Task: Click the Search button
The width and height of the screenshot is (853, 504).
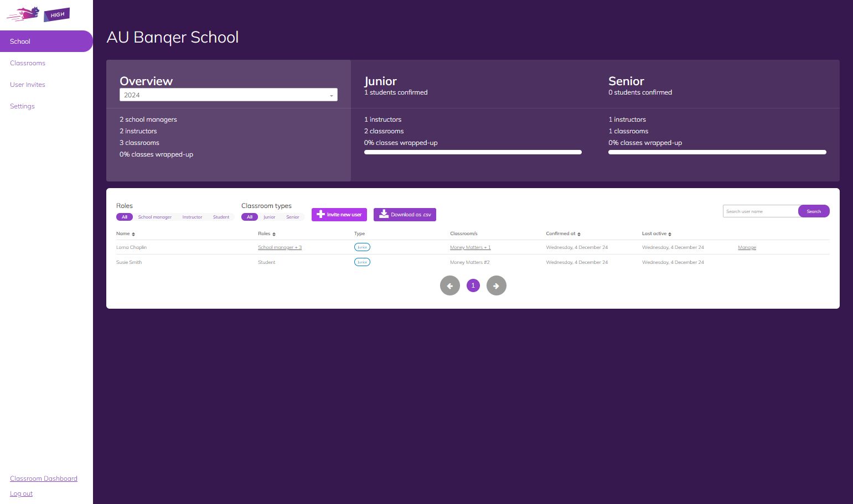Action: tap(814, 211)
